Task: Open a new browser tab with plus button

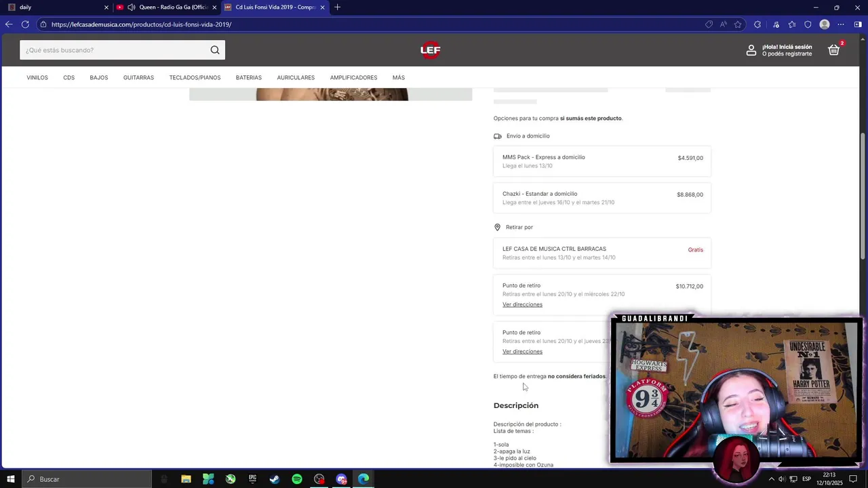Action: [338, 7]
